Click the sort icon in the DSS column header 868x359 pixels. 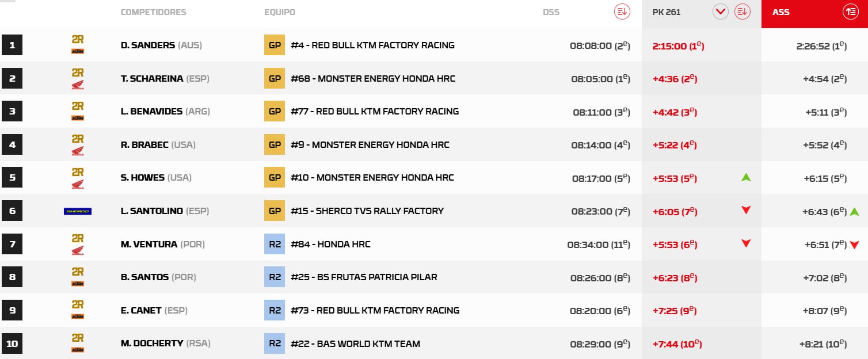point(622,12)
